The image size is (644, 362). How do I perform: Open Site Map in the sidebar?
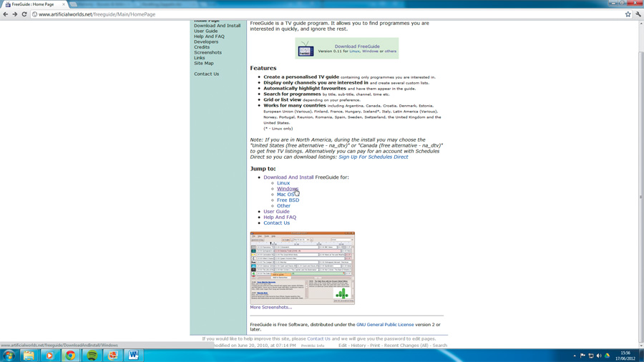pos(204,63)
